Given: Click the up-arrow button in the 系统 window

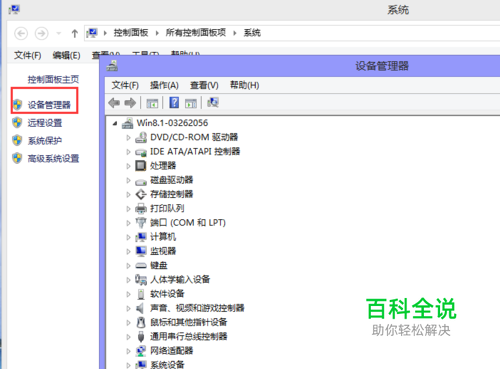Looking at the screenshot, I should coord(74,33).
